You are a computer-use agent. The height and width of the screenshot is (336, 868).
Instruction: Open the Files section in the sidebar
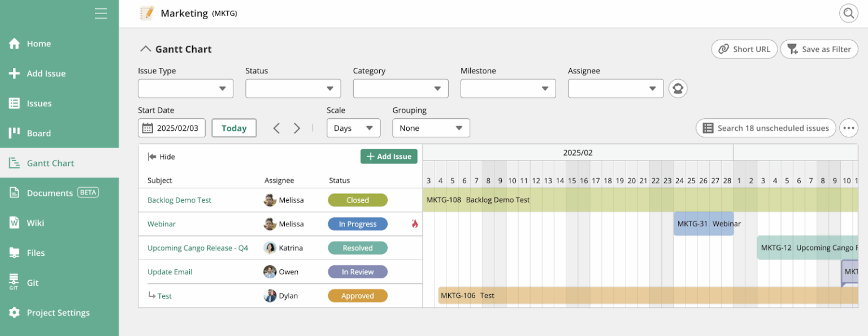pyautogui.click(x=37, y=253)
